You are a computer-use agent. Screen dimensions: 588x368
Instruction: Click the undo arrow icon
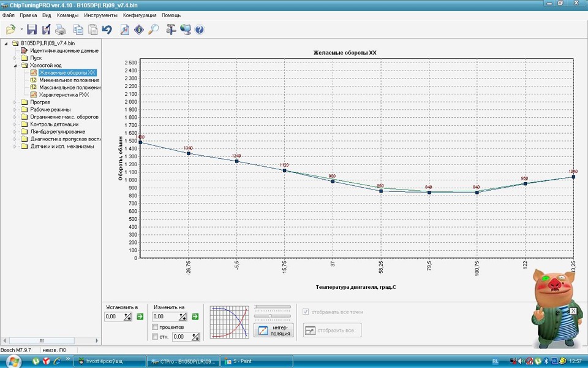click(x=107, y=29)
